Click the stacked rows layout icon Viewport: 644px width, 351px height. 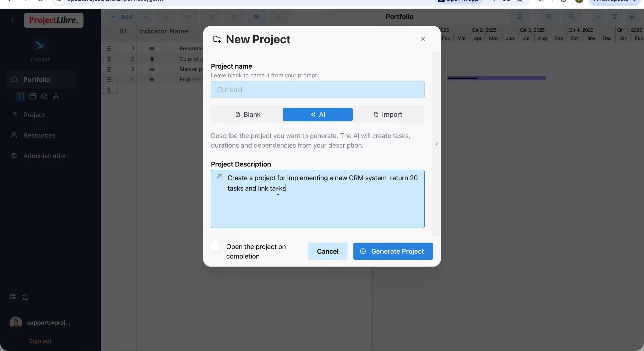click(x=520, y=17)
